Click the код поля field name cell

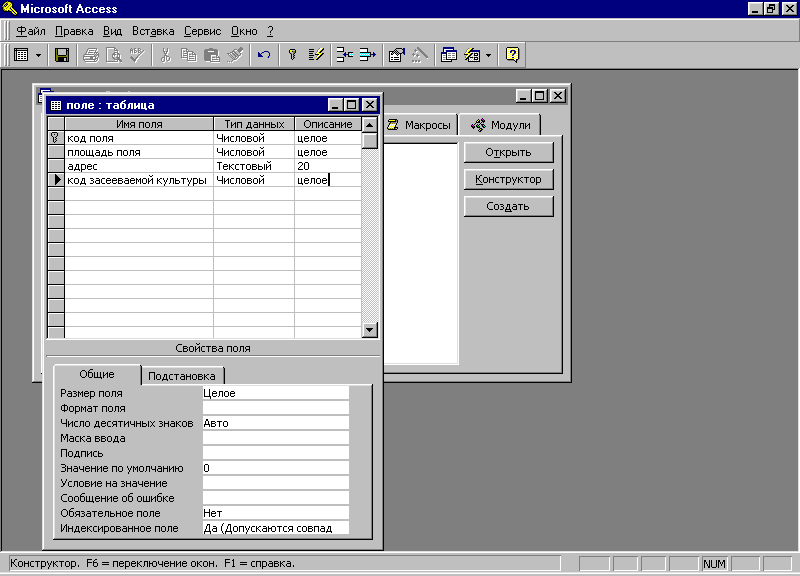point(139,138)
